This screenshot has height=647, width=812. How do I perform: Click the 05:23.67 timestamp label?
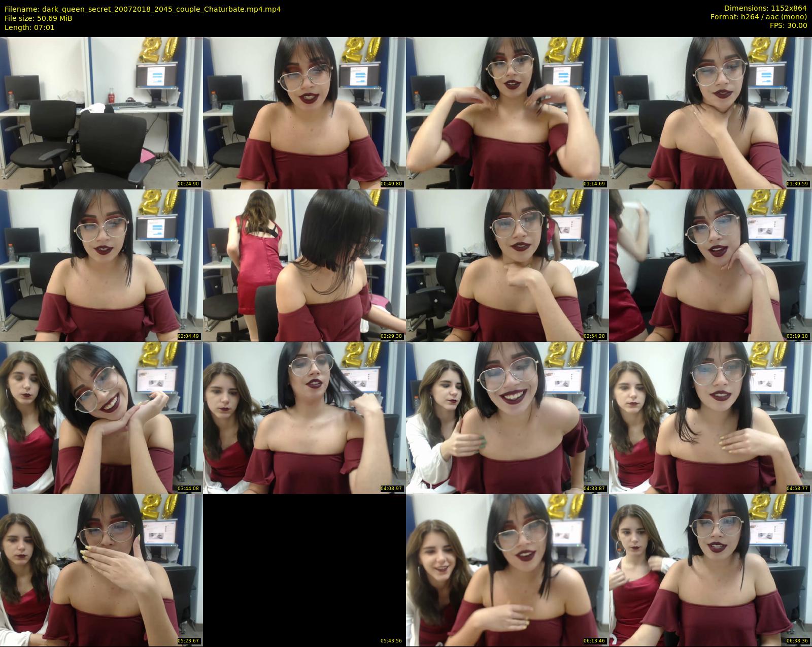[x=188, y=641]
